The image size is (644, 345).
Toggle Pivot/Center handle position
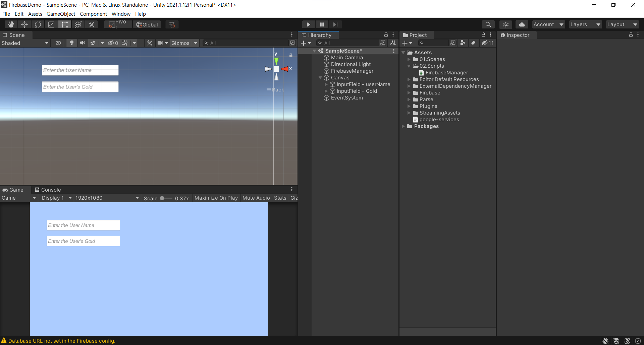118,24
